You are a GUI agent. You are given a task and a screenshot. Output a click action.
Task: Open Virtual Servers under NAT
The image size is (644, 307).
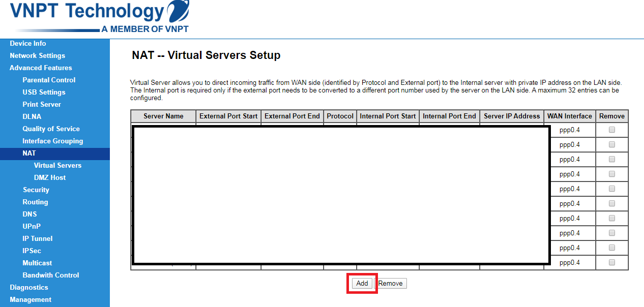[x=57, y=165]
